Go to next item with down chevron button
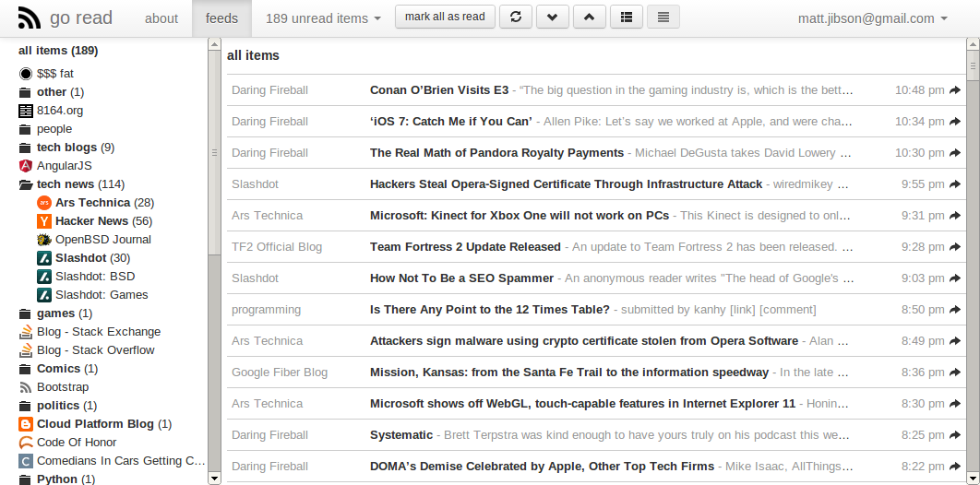Viewport: 980px width, 485px height. (x=553, y=17)
